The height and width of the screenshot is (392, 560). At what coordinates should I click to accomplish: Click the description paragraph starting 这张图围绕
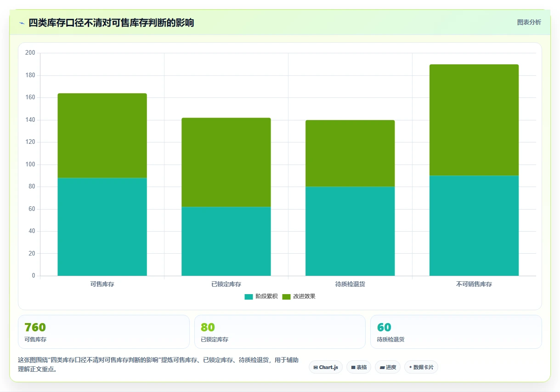pyautogui.click(x=158, y=364)
